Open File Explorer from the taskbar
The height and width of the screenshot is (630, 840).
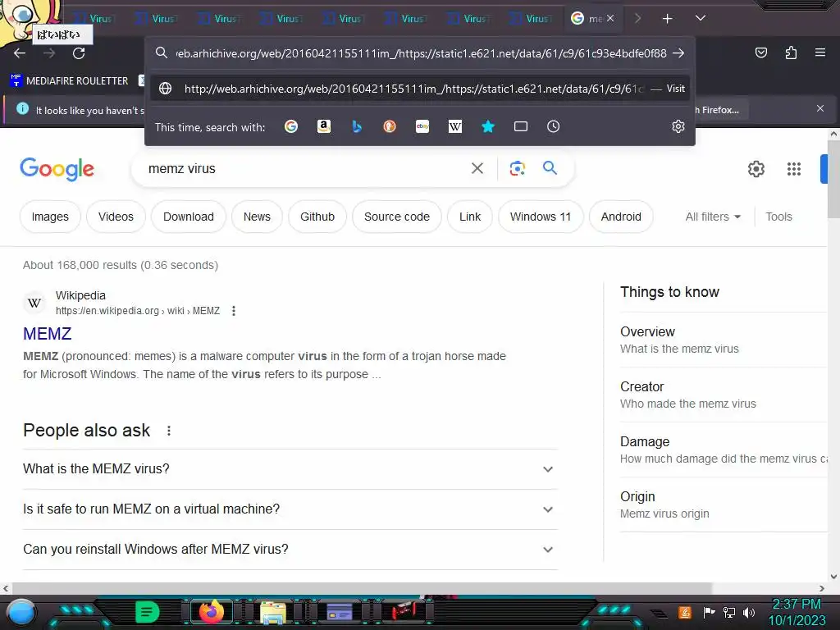coord(273,613)
